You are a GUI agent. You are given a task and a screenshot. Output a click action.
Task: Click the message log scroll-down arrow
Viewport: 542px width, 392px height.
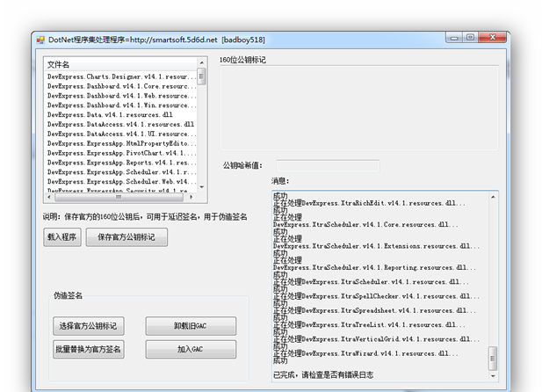tap(493, 376)
